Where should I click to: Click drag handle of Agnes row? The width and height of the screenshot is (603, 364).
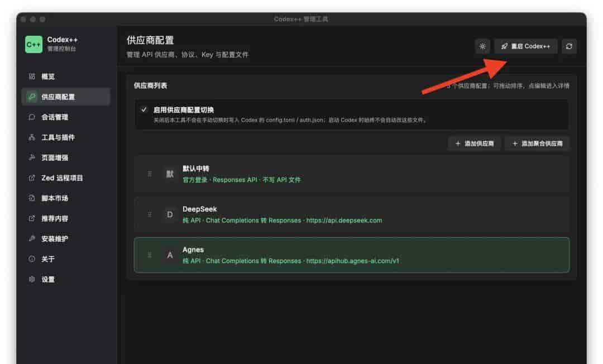pos(150,255)
